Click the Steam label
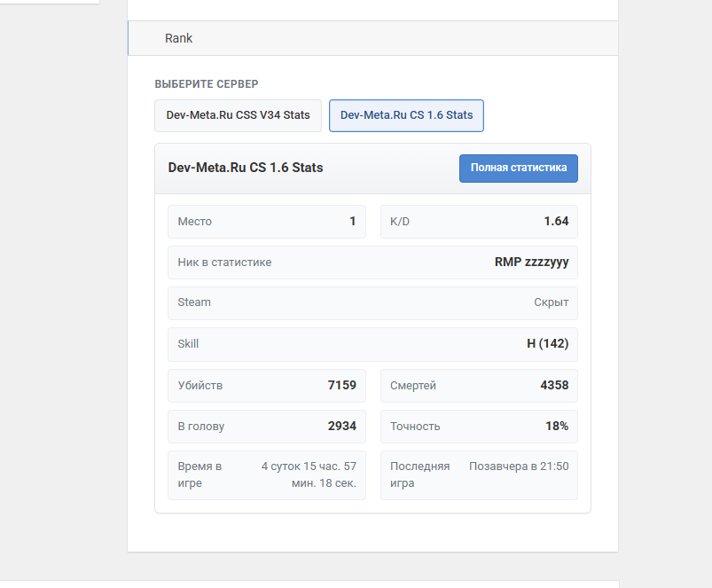Image resolution: width=712 pixels, height=588 pixels. point(194,302)
